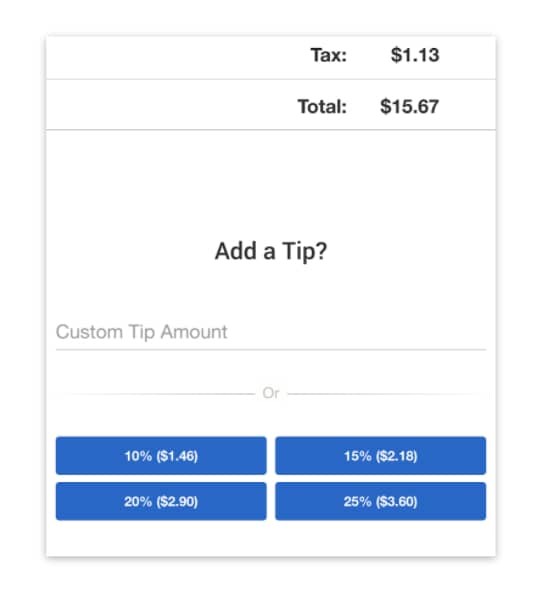Click the Add a Tip? heading
This screenshot has height=592, width=540.
[x=271, y=251]
